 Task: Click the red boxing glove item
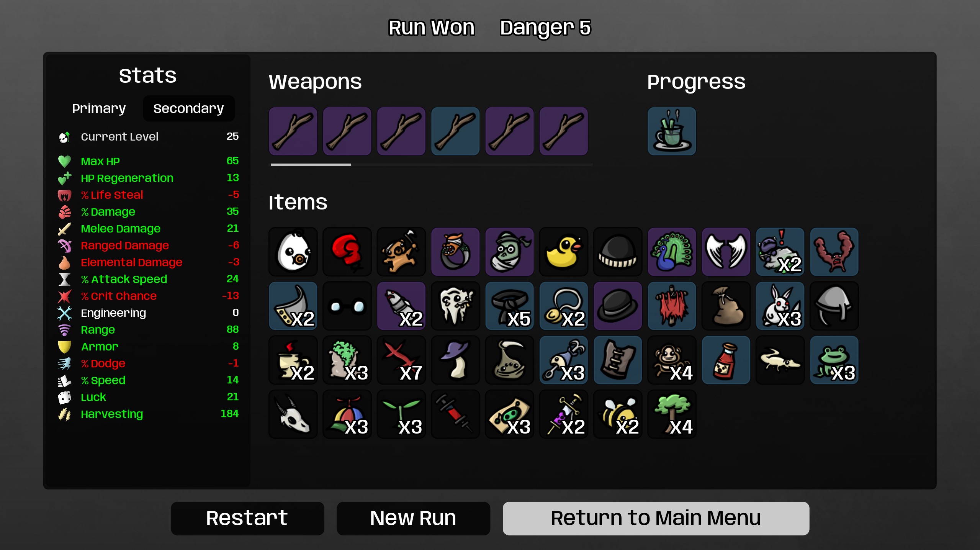coord(347,252)
